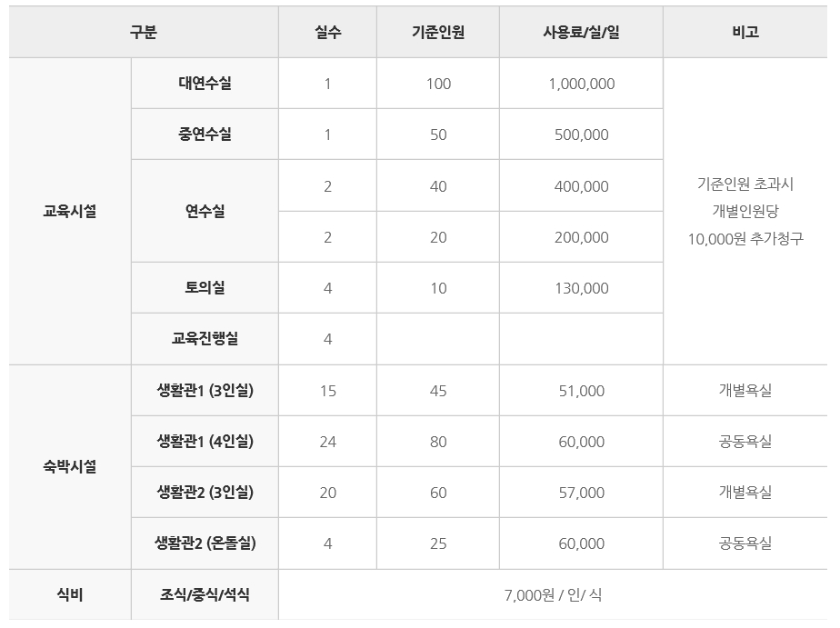The width and height of the screenshot is (840, 628).
Task: Select the 교육진행실 row label
Action: pos(205,338)
